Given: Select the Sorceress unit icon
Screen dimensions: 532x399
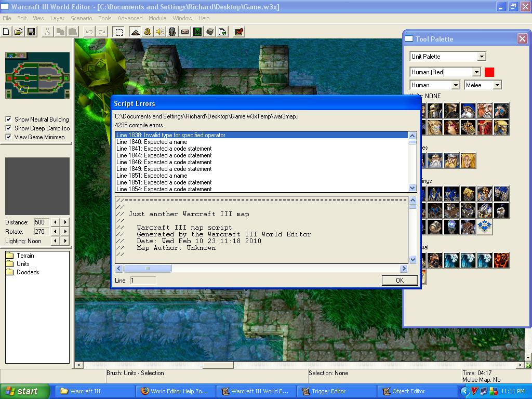Looking at the screenshot, I should 451,127.
